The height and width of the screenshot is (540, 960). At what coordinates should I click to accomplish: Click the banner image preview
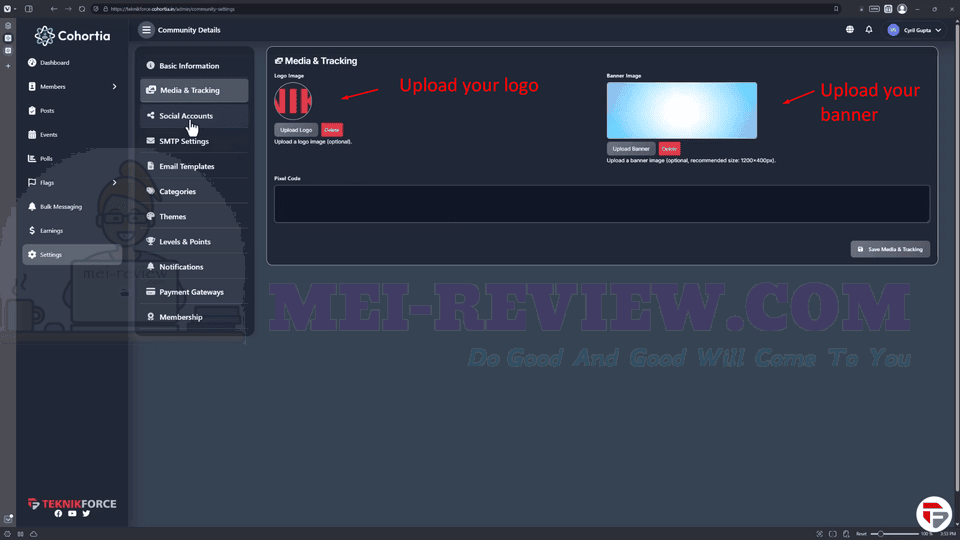[x=681, y=110]
